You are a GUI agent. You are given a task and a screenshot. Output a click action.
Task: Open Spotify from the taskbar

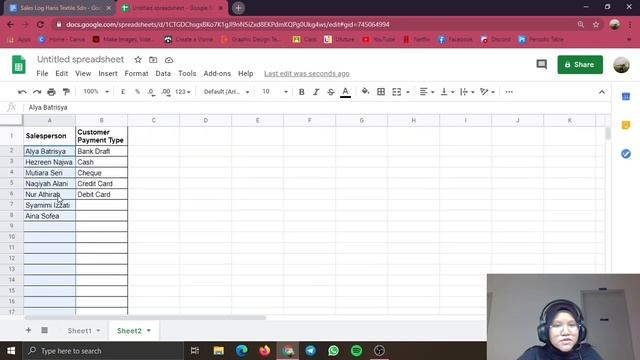point(356,351)
